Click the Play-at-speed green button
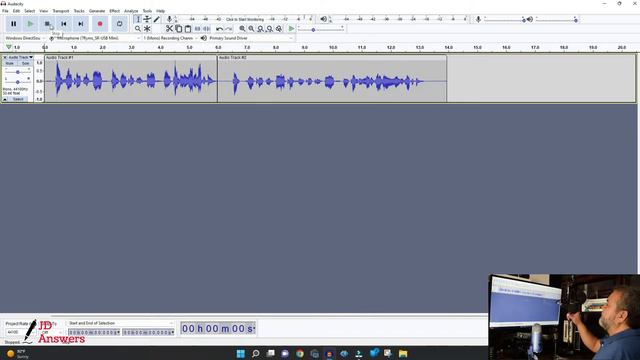The width and height of the screenshot is (640, 360). (x=291, y=29)
